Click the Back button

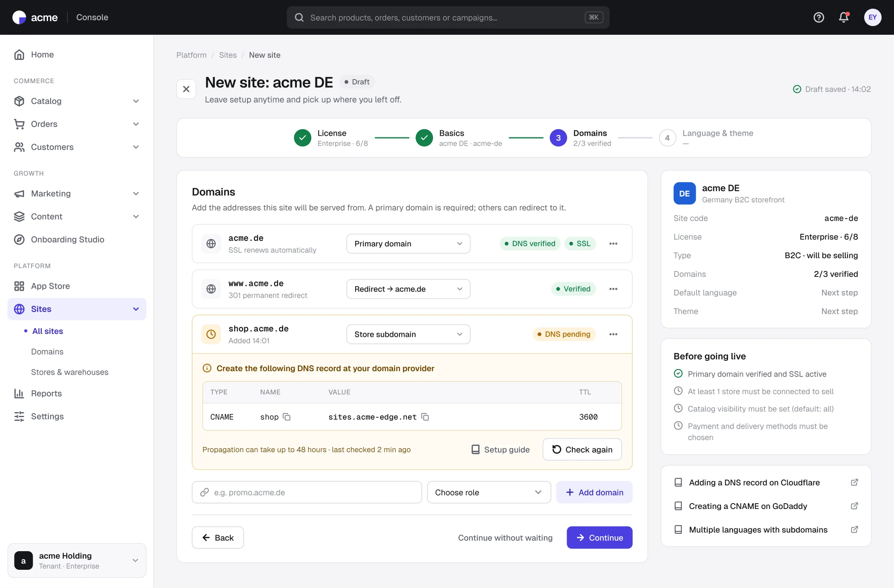tap(218, 538)
